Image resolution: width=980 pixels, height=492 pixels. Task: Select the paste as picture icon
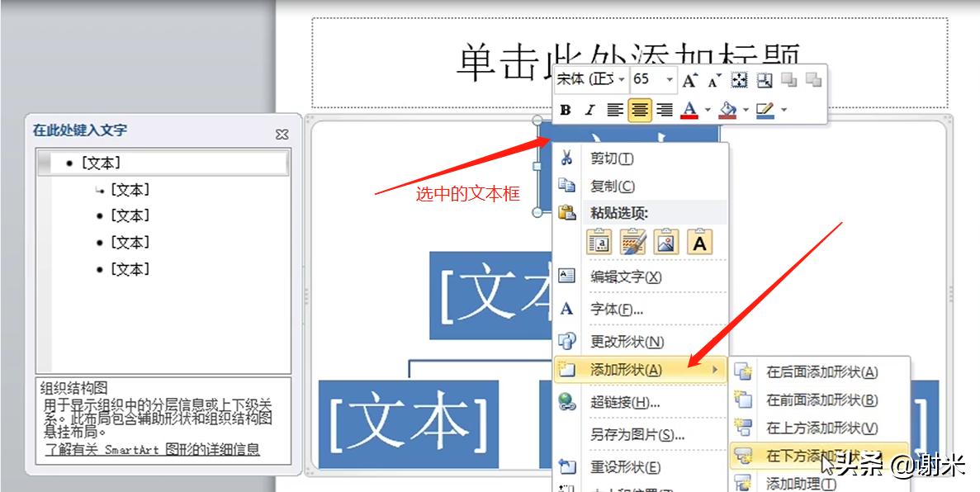coord(665,241)
